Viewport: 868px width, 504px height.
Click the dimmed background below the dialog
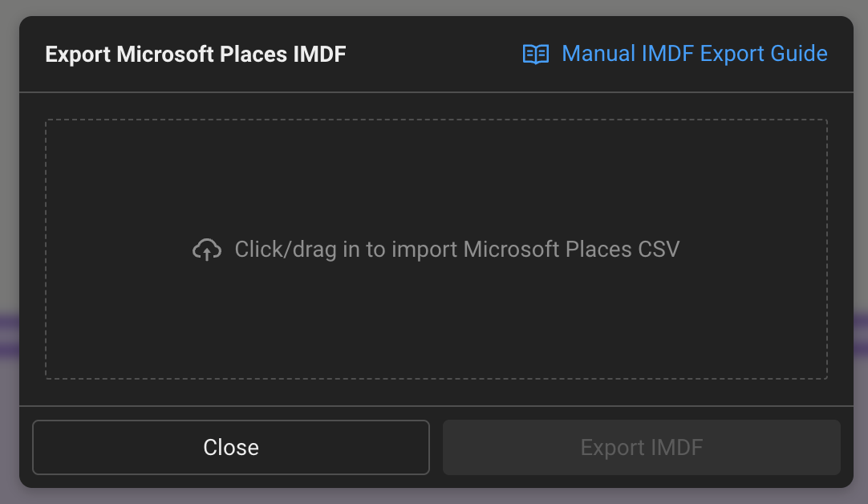pyautogui.click(x=433, y=496)
